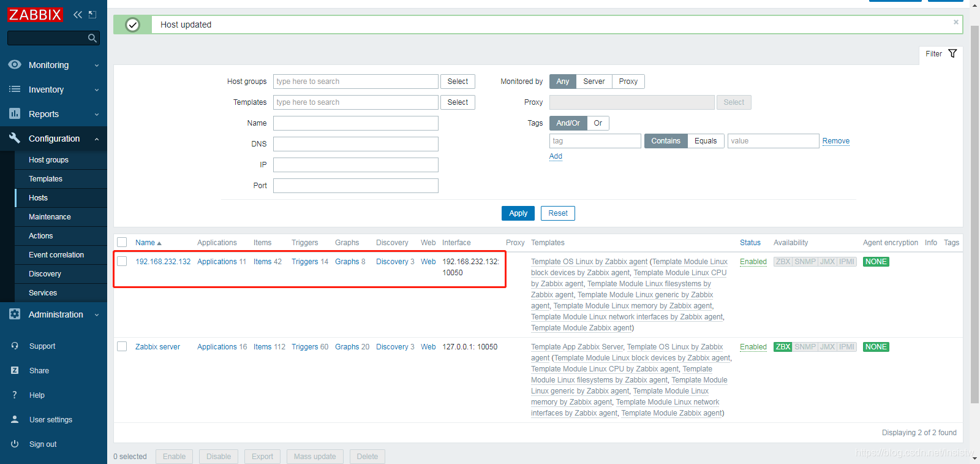The image size is (980, 464).
Task: Click the Filter funnel icon
Action: 952,53
